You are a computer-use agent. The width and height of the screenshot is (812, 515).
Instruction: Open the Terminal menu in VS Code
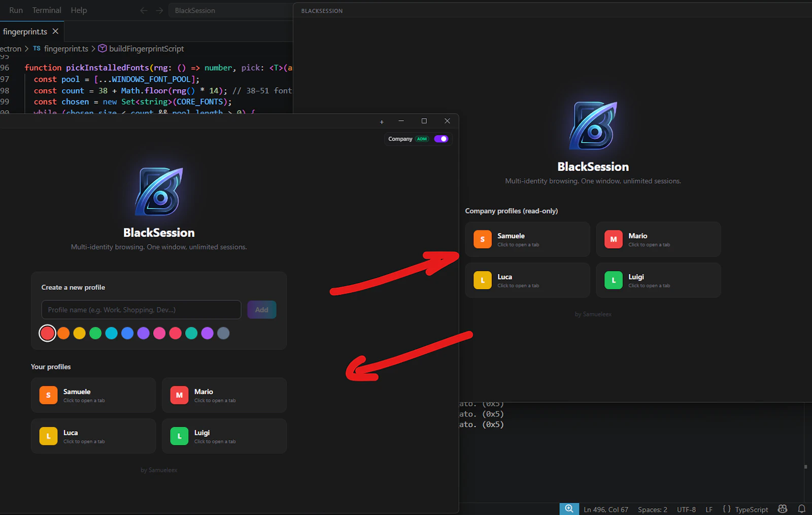click(47, 10)
